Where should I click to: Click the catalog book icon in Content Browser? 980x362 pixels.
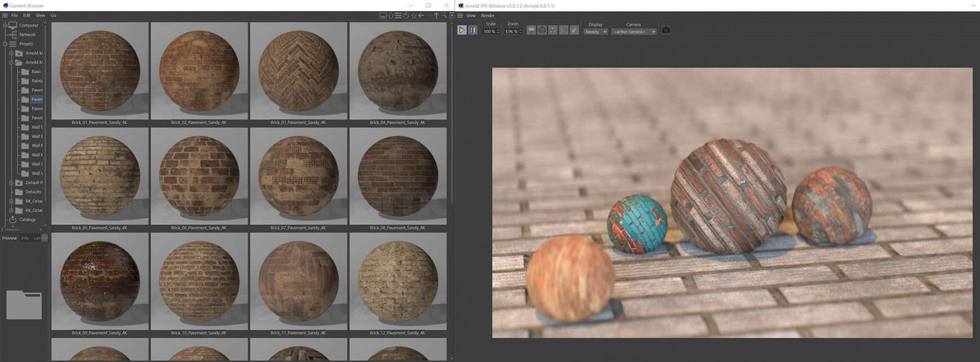pos(406,16)
